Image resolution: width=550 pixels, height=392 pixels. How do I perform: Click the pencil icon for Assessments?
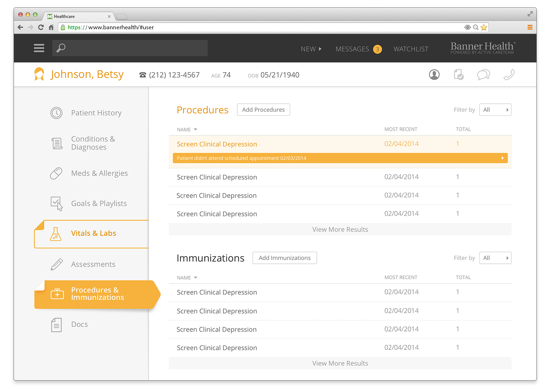pyautogui.click(x=56, y=264)
